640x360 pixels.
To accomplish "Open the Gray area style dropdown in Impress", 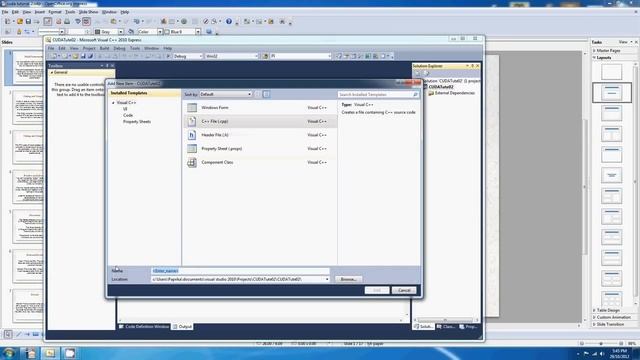I will click(121, 31).
